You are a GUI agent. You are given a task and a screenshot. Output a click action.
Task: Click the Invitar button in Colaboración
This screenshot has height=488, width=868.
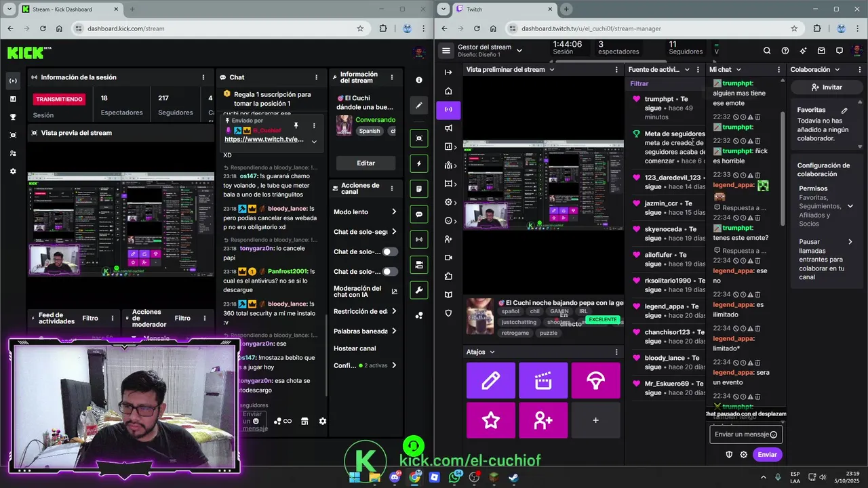click(826, 87)
